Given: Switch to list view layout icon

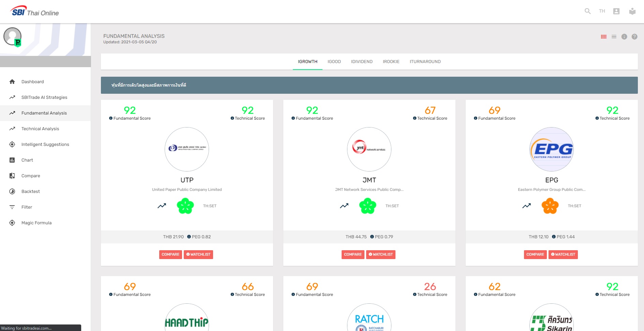Looking at the screenshot, I should 614,37.
